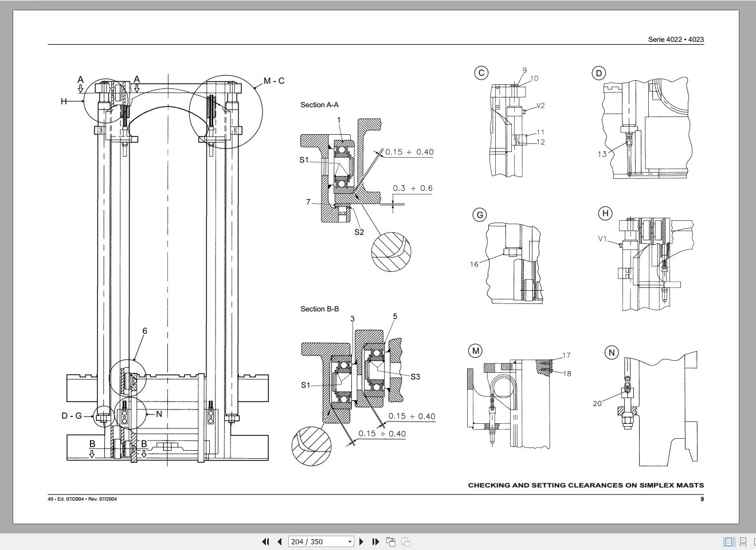Click inside the page number field showing 204 / 350
Viewport: 756px width, 550px height.
click(x=312, y=541)
